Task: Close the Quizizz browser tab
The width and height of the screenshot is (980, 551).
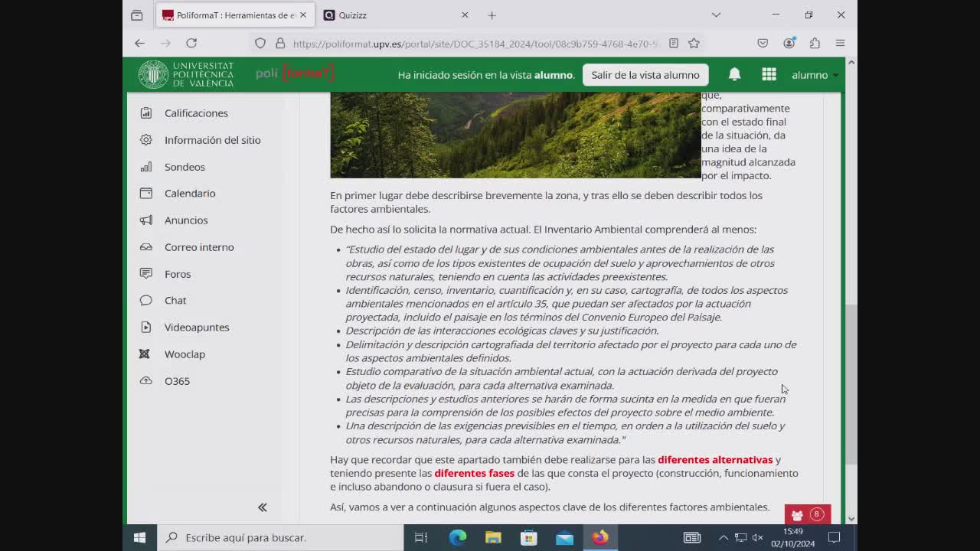Action: (465, 15)
